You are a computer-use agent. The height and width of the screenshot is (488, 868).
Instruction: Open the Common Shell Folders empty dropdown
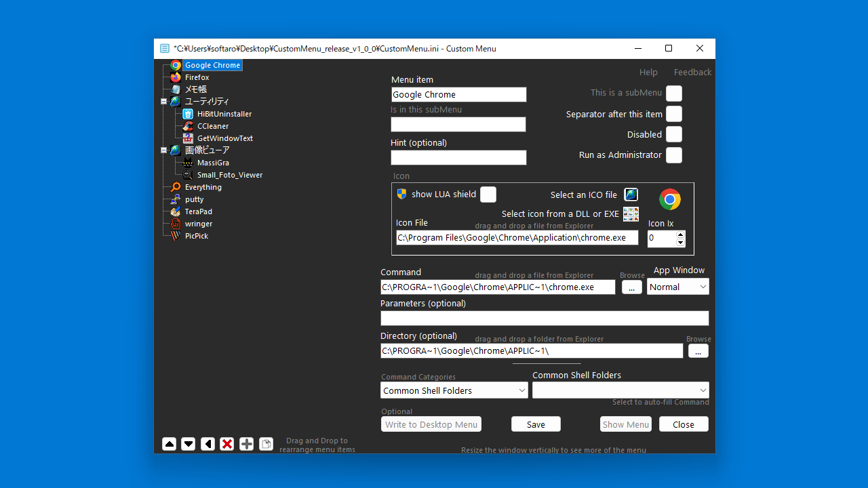620,390
